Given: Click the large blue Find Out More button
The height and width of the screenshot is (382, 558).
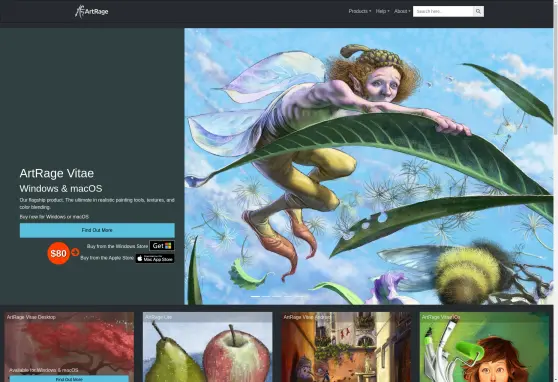Looking at the screenshot, I should point(97,230).
